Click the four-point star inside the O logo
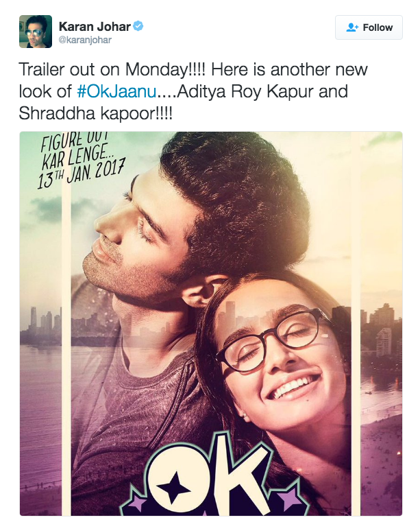 (173, 487)
